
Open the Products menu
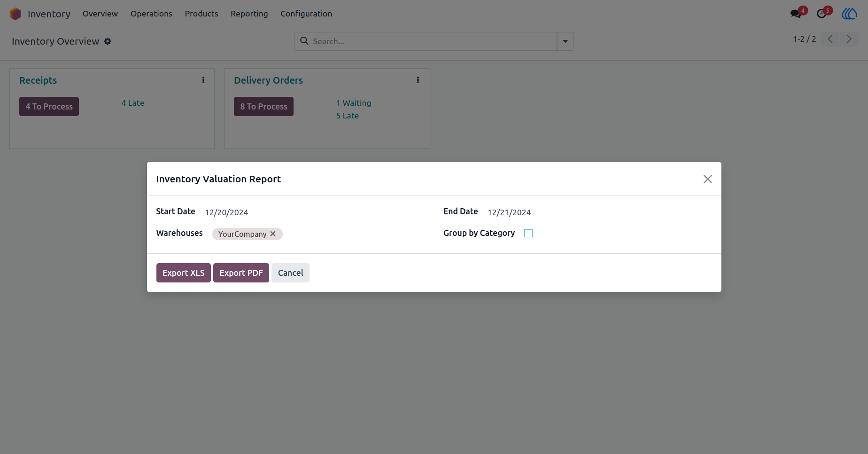[201, 14]
